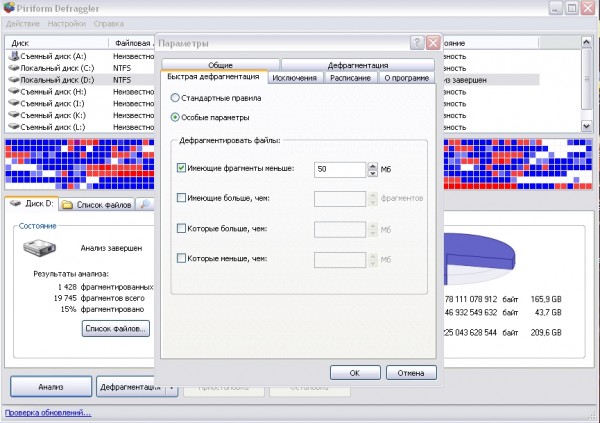The width and height of the screenshot is (600, 423).
Task: Select the Стандартные правила radio button
Action: tap(175, 98)
